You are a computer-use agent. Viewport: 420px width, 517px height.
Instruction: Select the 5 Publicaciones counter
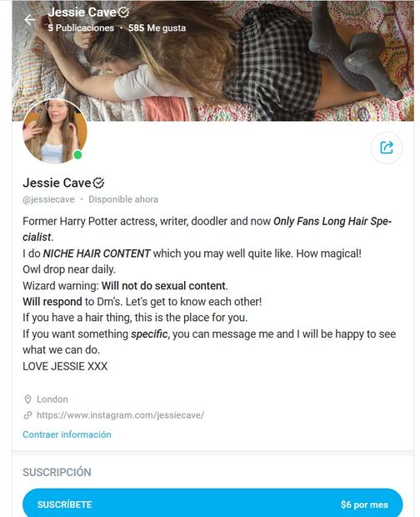coord(81,28)
